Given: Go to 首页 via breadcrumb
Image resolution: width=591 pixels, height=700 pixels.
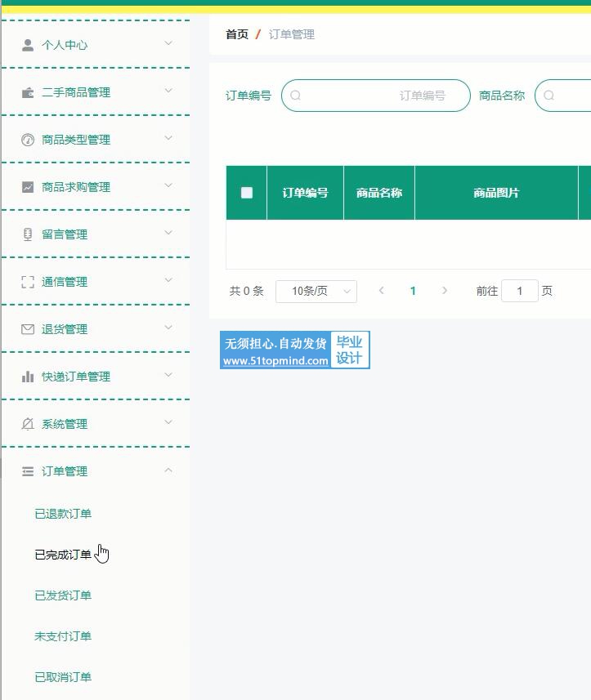Looking at the screenshot, I should click(237, 34).
